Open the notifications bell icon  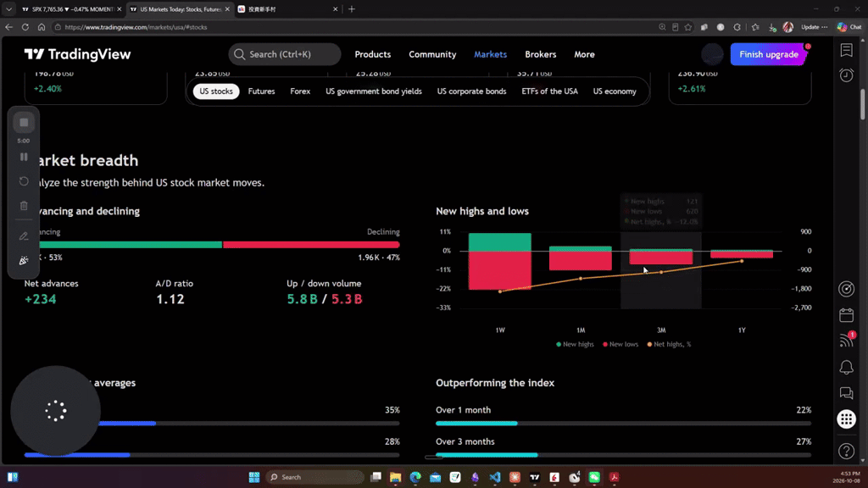pos(846,367)
